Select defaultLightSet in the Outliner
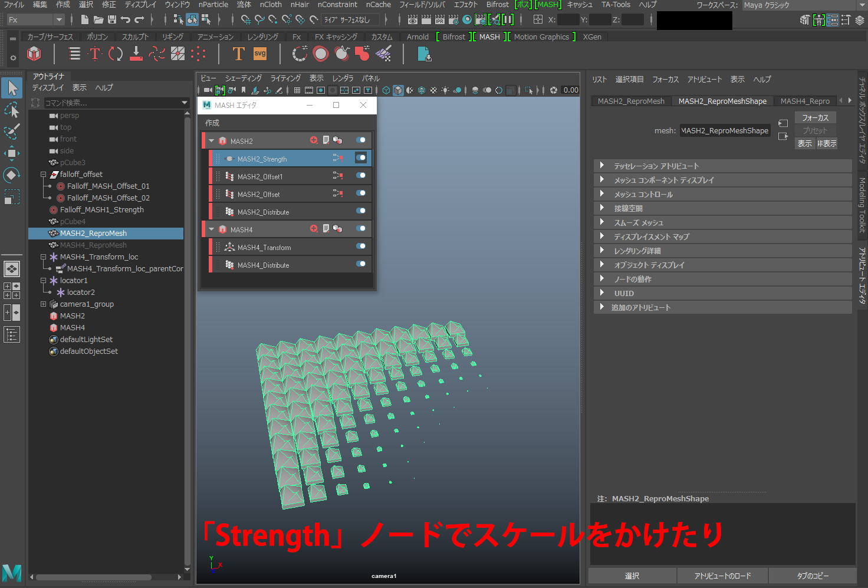 86,339
